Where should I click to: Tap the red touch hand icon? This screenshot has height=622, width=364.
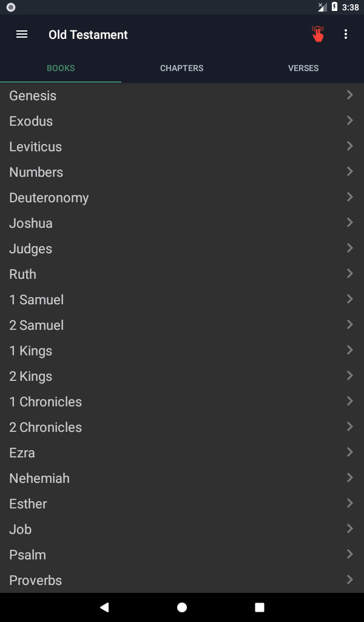(x=318, y=34)
